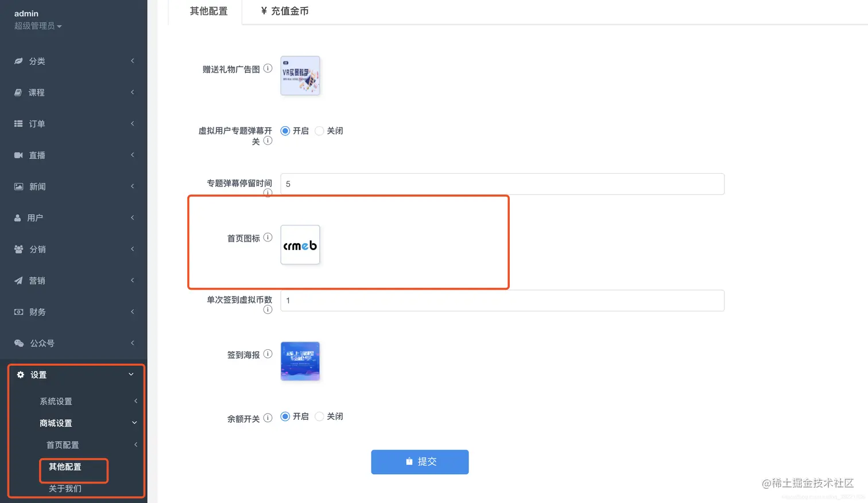The height and width of the screenshot is (503, 868).
Task: Open the 分类 sidebar menu icon
Action: (18, 61)
